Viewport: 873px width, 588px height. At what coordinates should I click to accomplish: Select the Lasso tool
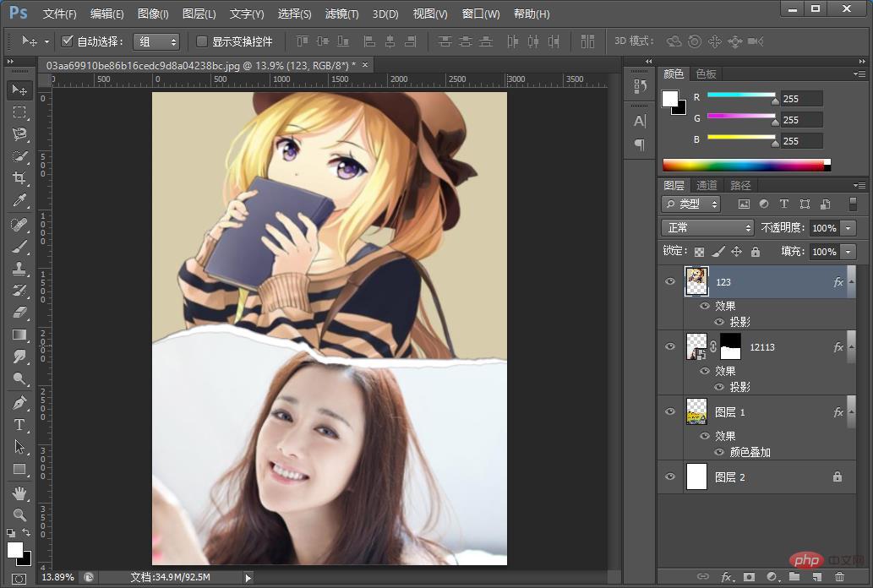click(19, 134)
